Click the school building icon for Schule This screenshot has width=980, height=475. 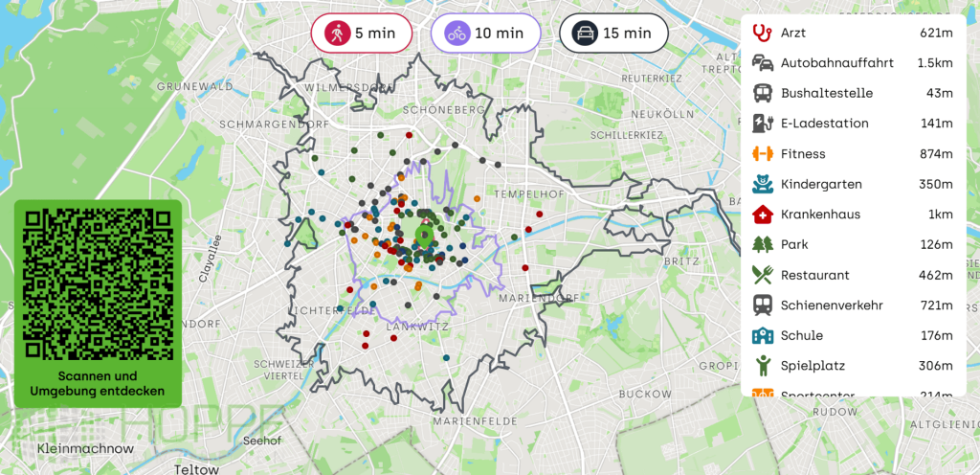(x=762, y=335)
